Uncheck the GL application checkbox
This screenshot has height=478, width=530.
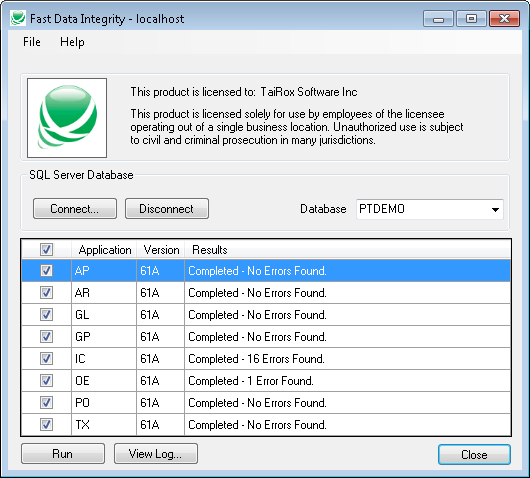tap(46, 314)
